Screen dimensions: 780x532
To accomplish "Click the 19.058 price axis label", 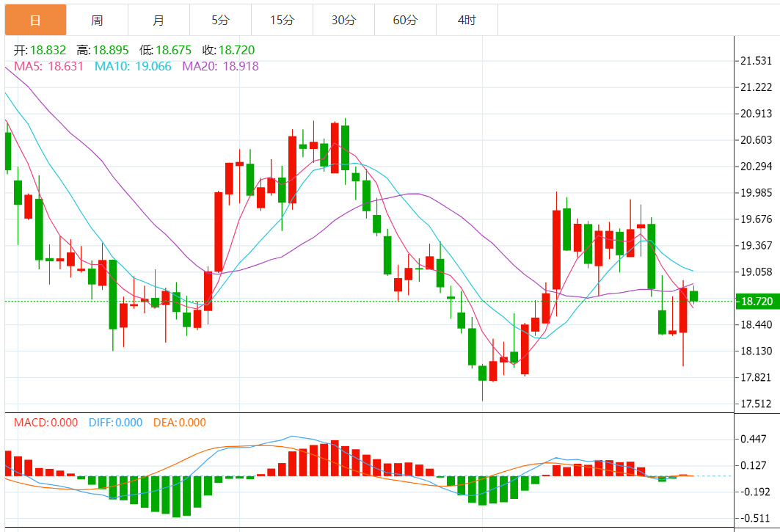I will (x=756, y=272).
